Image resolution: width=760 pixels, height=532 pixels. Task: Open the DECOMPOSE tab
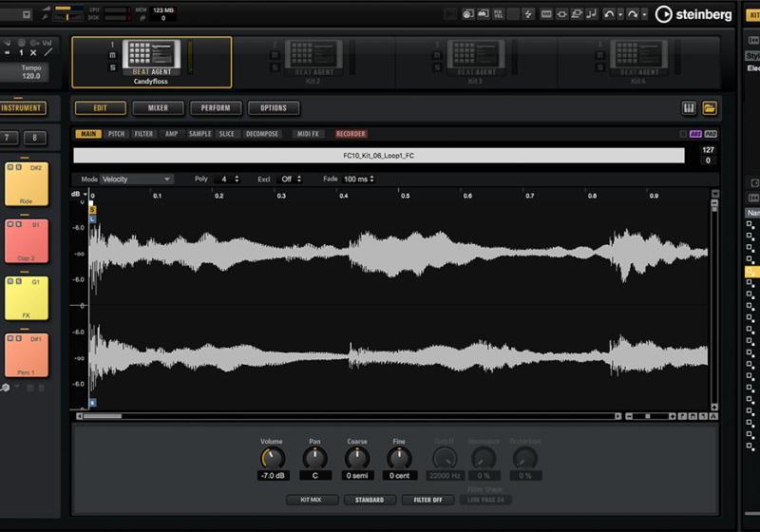(262, 134)
